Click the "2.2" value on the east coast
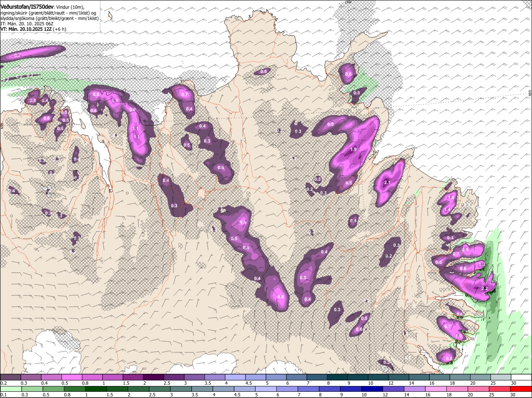 click(485, 288)
